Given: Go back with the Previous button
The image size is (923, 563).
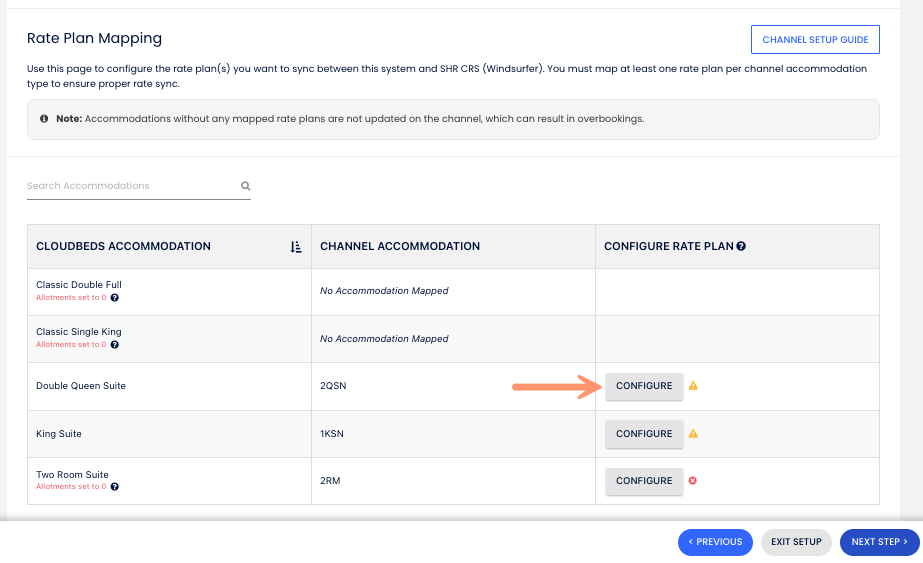Looking at the screenshot, I should 715,542.
